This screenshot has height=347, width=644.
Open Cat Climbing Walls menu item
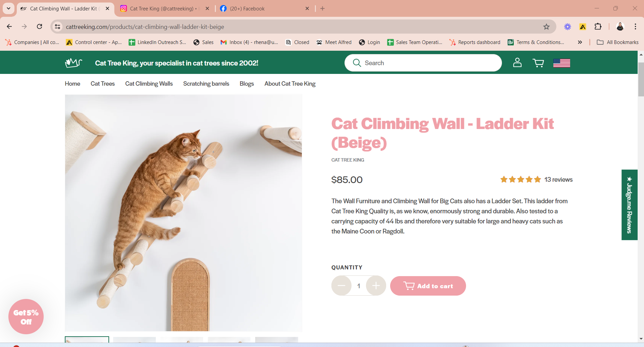click(149, 84)
